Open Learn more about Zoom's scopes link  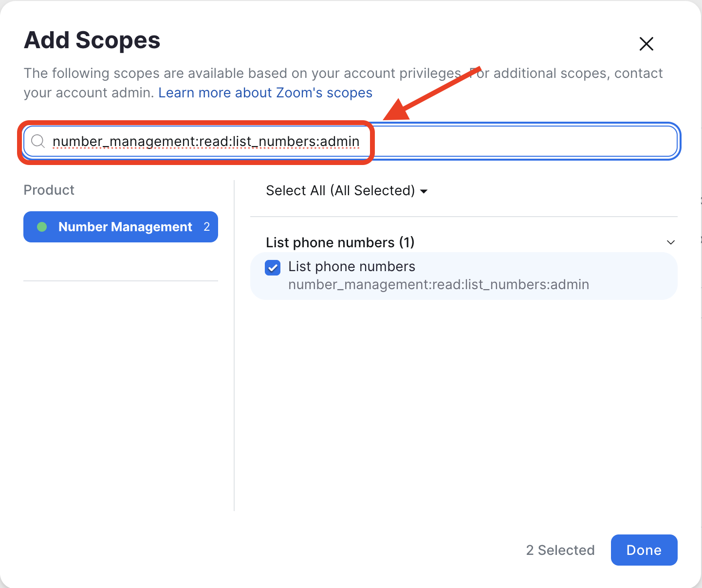tap(265, 92)
